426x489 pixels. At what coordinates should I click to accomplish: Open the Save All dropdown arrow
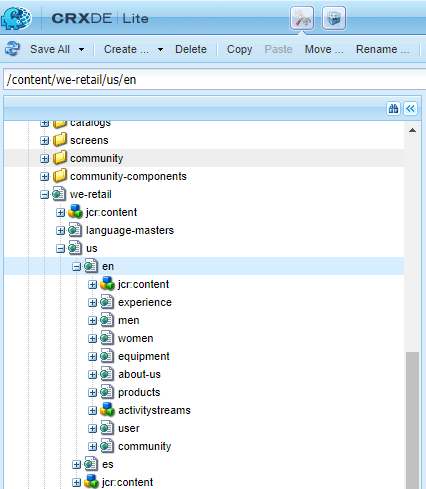tap(81, 50)
